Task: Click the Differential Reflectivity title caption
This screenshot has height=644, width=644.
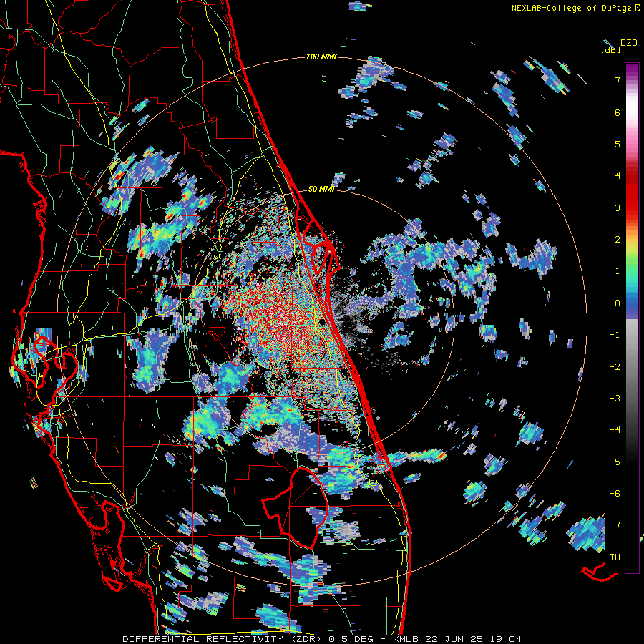Action: pyautogui.click(x=321, y=639)
